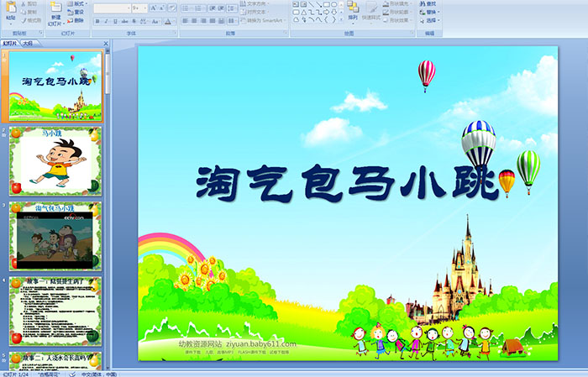Toggle Underline formatting
The height and width of the screenshot is (377, 588).
point(115,21)
